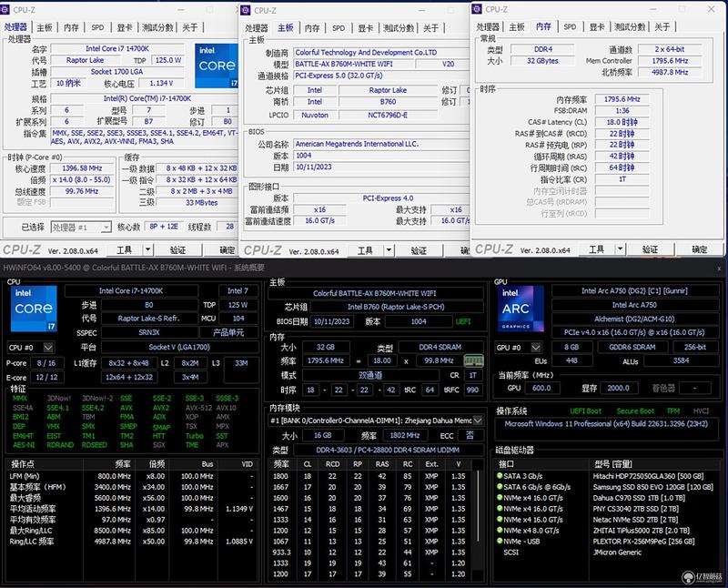728x588 pixels.
Task: Click the NCT6796D-E LPCIO field in CPU-Z
Action: (x=388, y=115)
